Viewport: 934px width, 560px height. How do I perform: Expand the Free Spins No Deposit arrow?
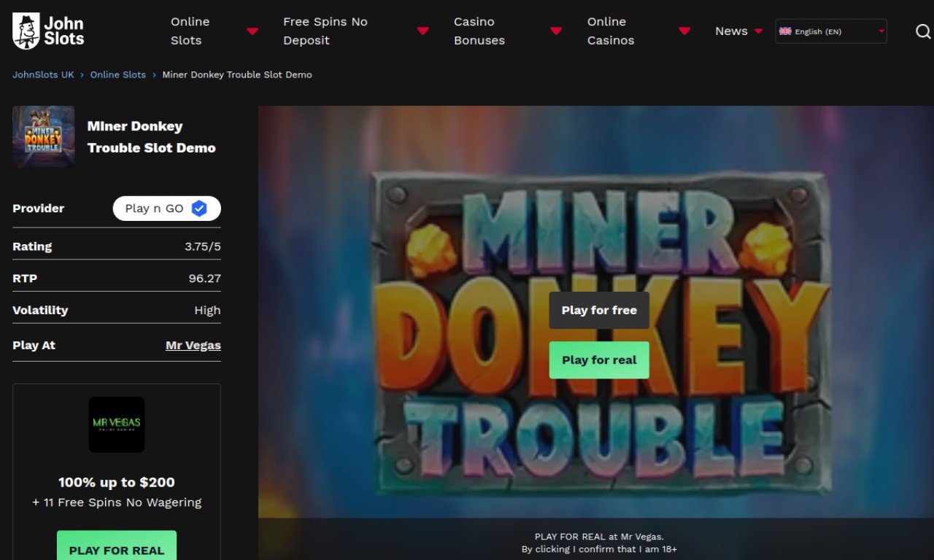[x=422, y=31]
